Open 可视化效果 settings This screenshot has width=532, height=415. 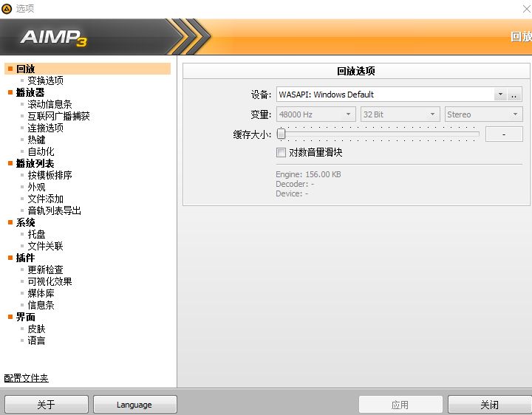50,282
